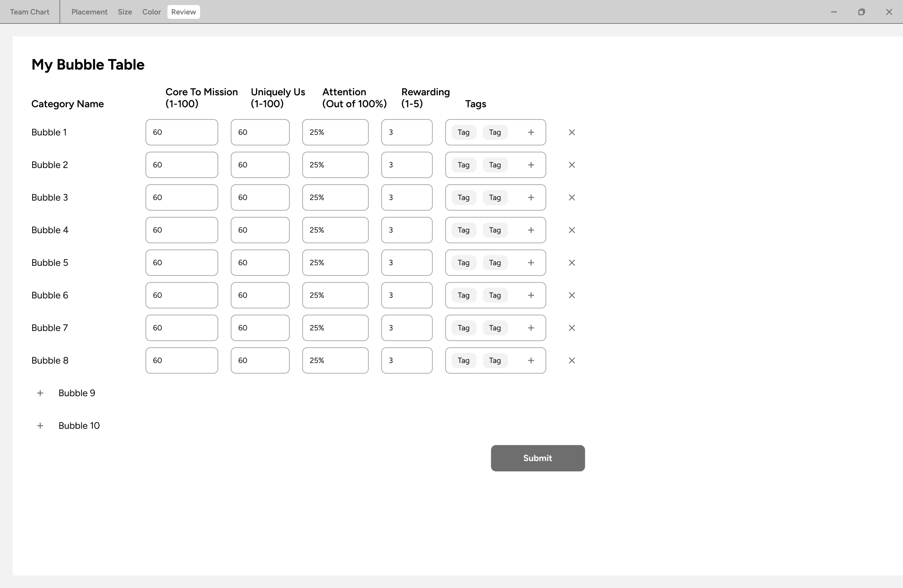Add a tag to Bubble 7

pyautogui.click(x=531, y=328)
